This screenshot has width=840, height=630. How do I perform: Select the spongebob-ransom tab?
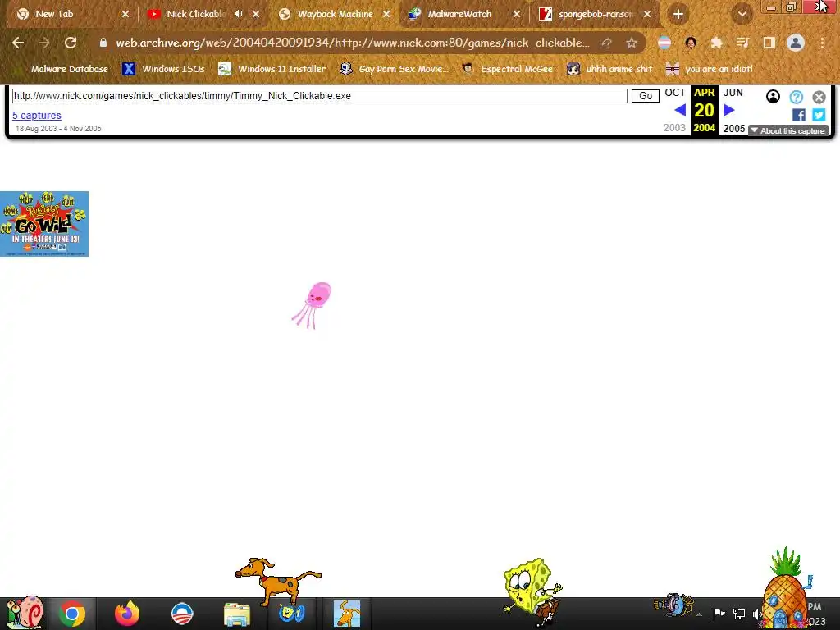[x=595, y=14]
